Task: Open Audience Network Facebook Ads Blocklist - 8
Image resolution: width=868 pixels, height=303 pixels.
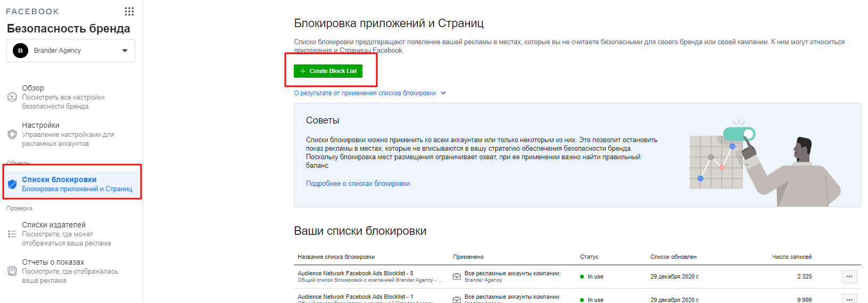Action: [x=355, y=273]
